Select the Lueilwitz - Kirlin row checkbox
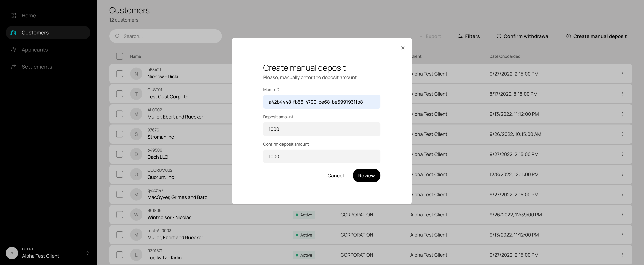The width and height of the screenshot is (644, 265). click(119, 255)
